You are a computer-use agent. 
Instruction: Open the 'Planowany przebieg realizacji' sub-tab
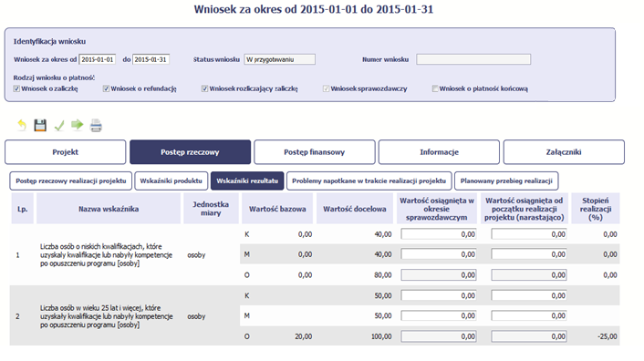506,180
